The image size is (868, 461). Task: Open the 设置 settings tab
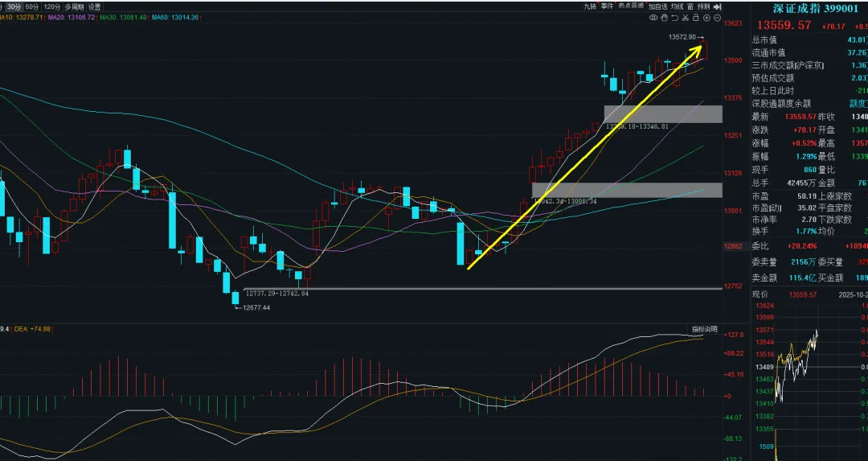(95, 6)
